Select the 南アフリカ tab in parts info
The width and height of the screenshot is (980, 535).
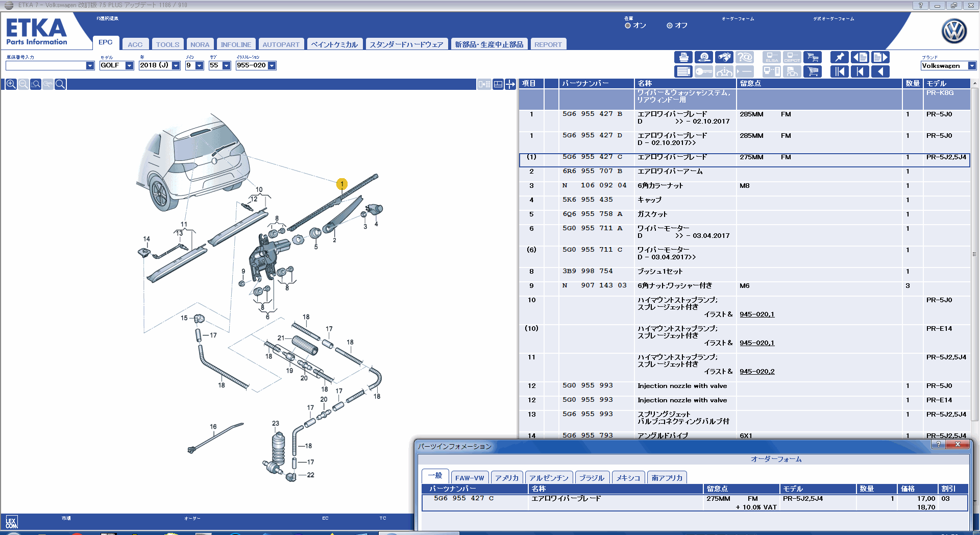[x=667, y=478]
